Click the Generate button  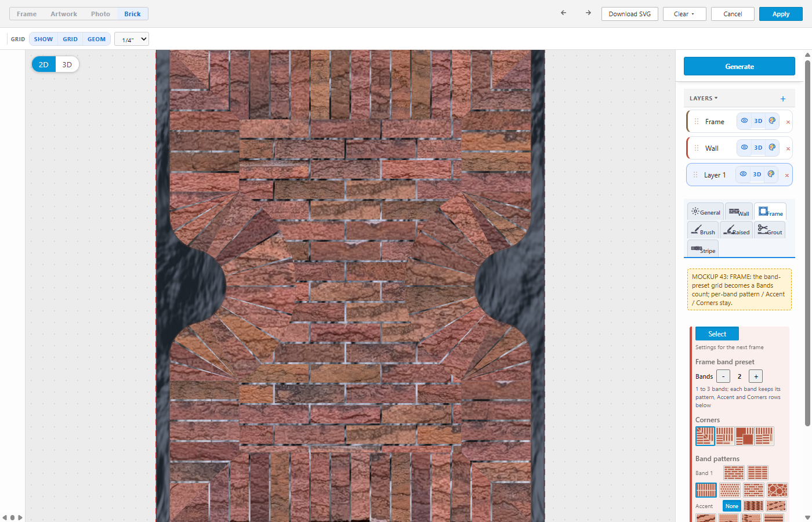[x=739, y=66]
